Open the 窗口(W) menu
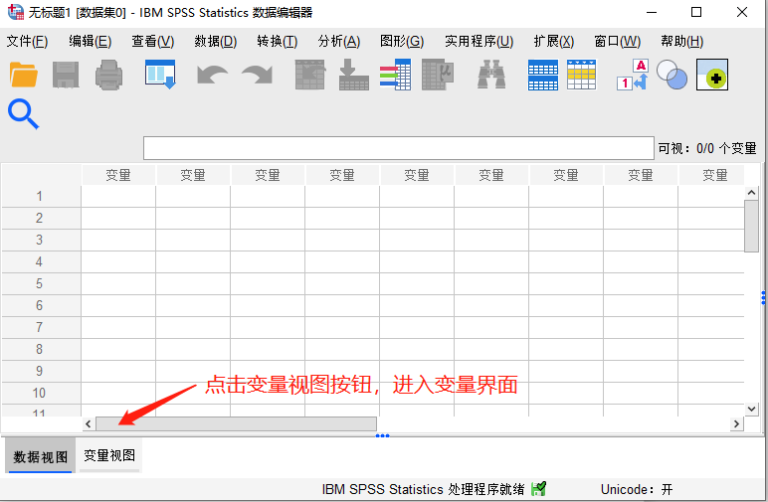768x502 pixels. click(618, 42)
